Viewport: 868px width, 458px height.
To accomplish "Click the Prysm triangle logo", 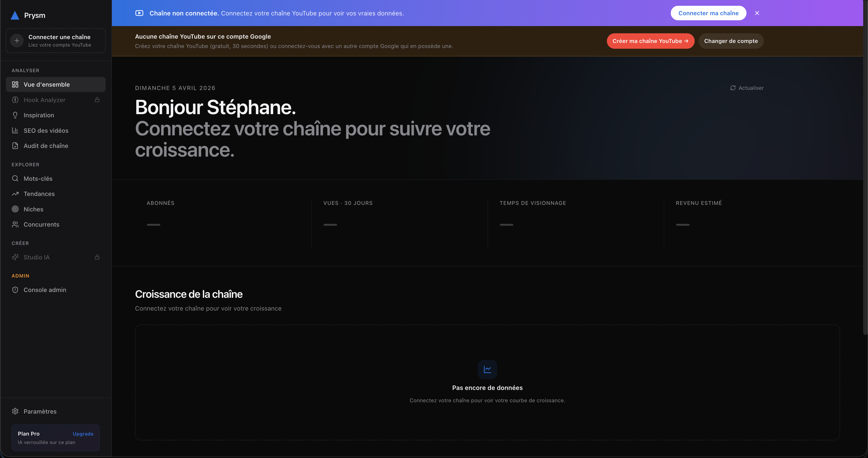I will point(15,15).
